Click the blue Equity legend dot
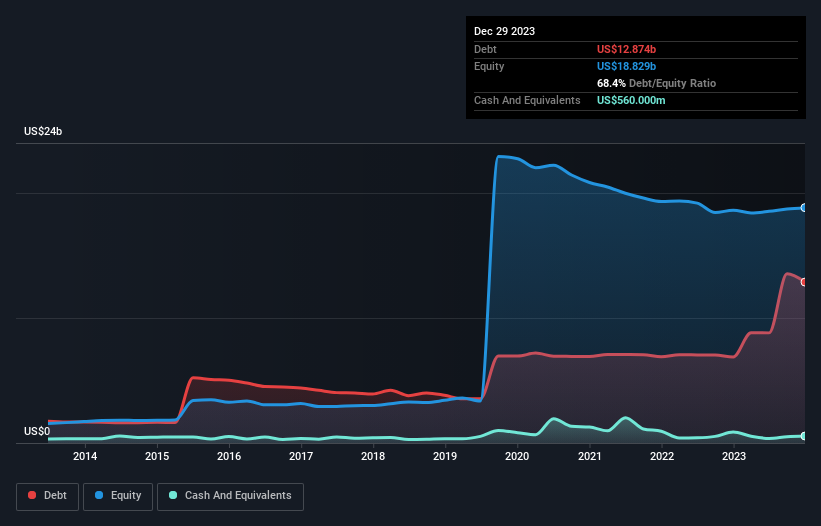This screenshot has height=526, width=821. [99, 495]
